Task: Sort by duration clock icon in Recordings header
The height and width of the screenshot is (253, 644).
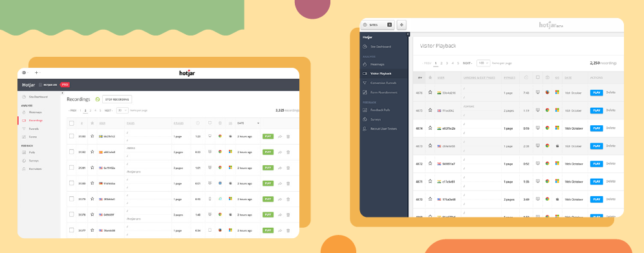Action: (x=198, y=123)
